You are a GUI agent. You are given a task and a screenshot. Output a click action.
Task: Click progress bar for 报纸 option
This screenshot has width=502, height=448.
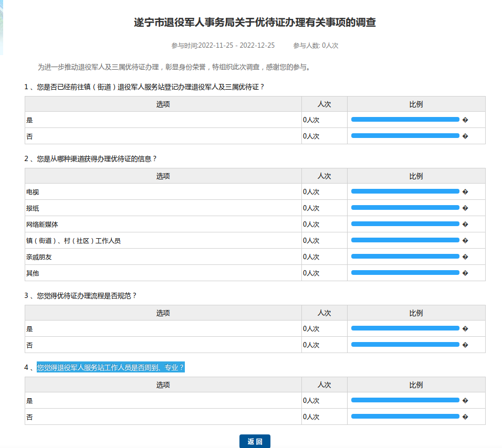pos(405,208)
